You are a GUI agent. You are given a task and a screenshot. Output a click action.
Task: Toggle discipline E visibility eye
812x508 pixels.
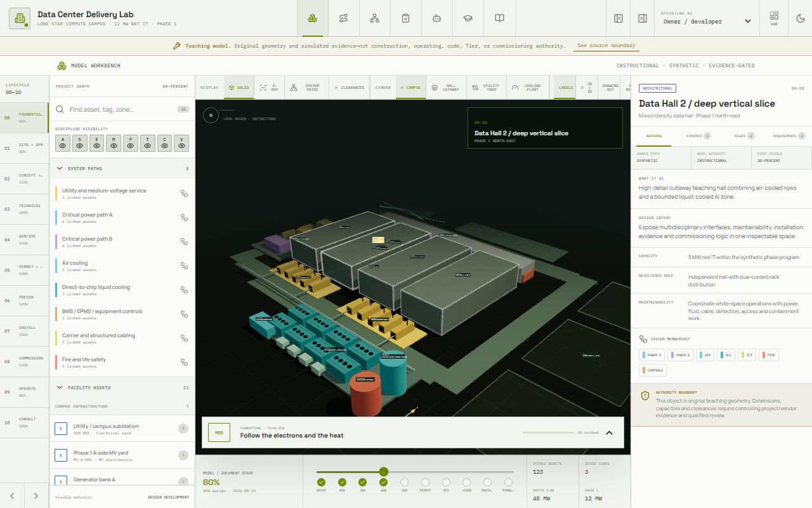[x=96, y=143]
